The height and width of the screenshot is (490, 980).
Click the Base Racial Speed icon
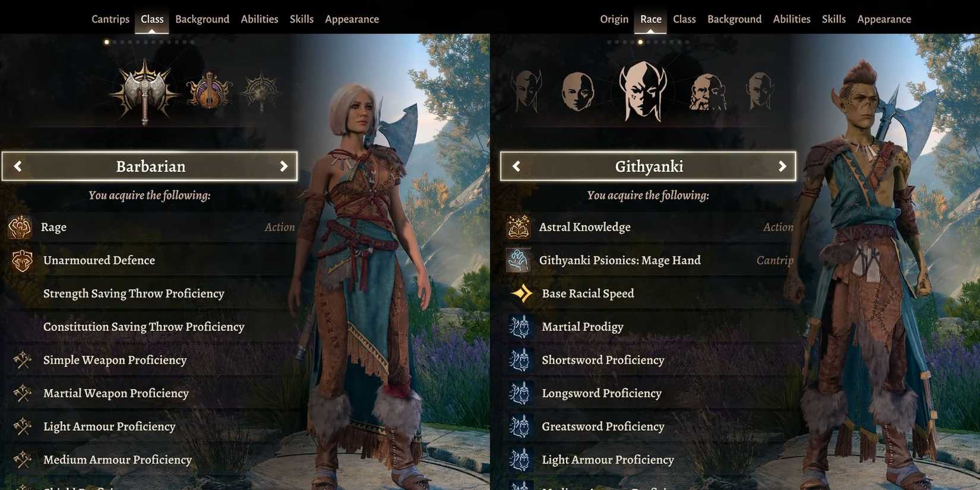click(x=521, y=293)
